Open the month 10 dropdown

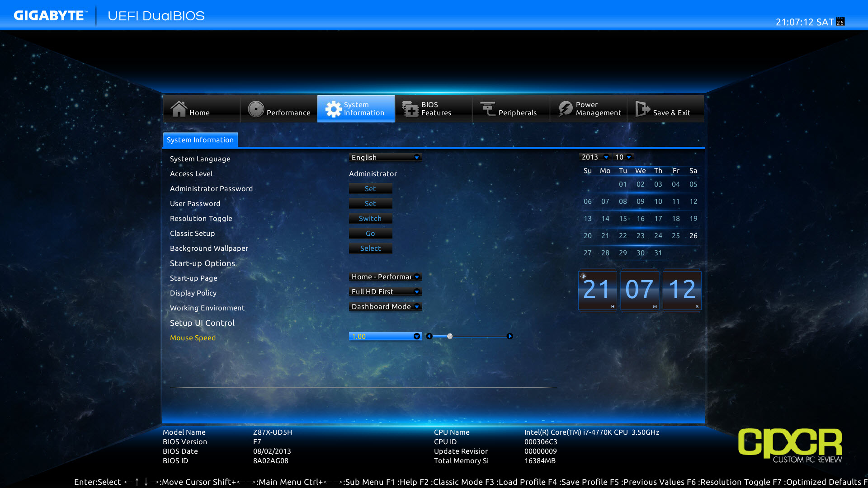[623, 157]
